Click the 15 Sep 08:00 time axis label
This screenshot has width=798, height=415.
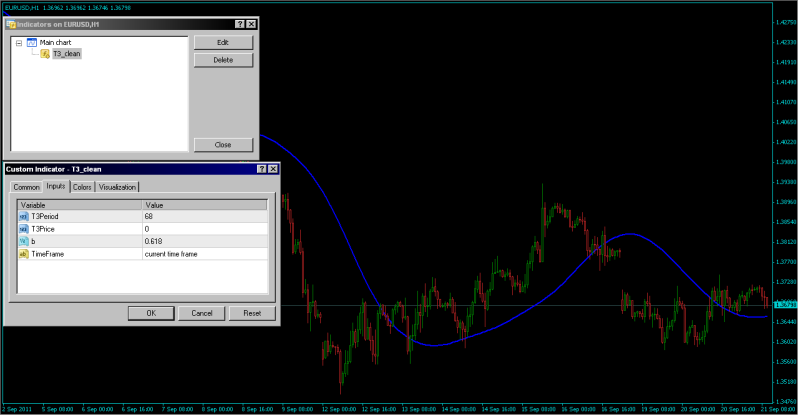point(538,409)
